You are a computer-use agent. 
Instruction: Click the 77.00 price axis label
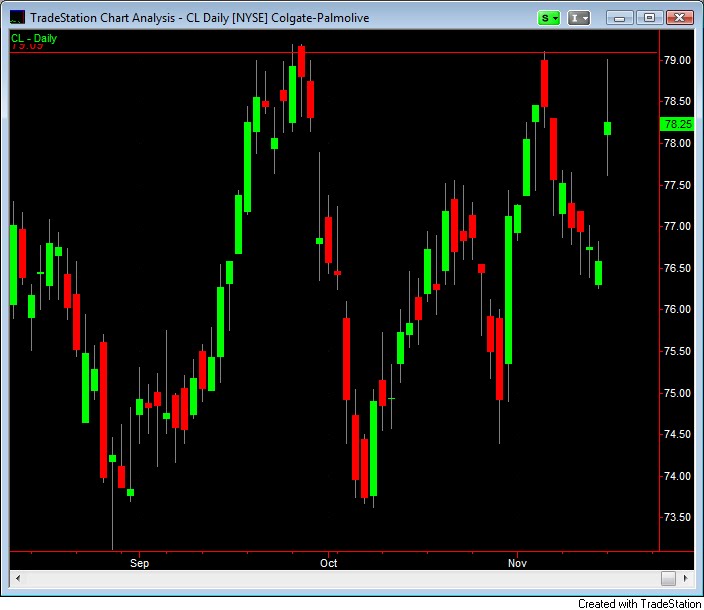pos(678,226)
